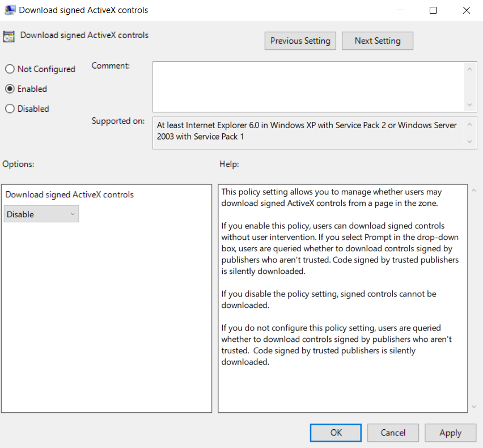Click the Download signed ActiveX controls header icon
Viewport: 483px width, 448px height.
point(9,35)
